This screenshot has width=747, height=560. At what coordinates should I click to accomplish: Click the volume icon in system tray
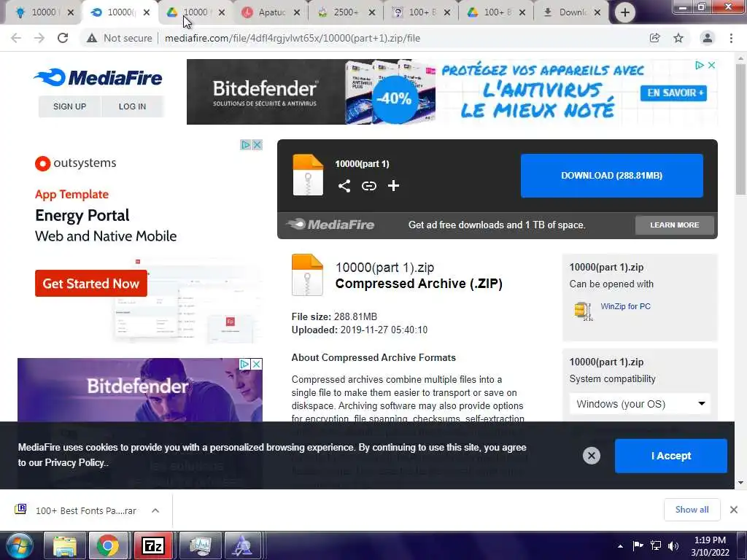click(x=673, y=545)
